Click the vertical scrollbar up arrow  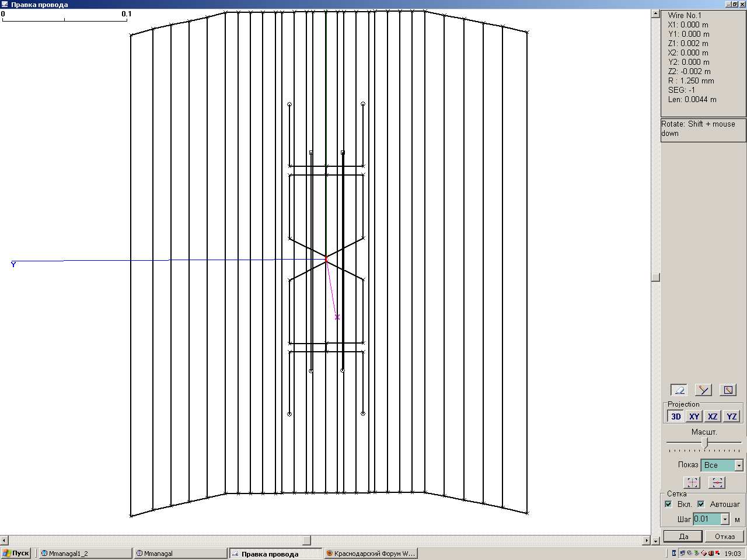[655, 13]
